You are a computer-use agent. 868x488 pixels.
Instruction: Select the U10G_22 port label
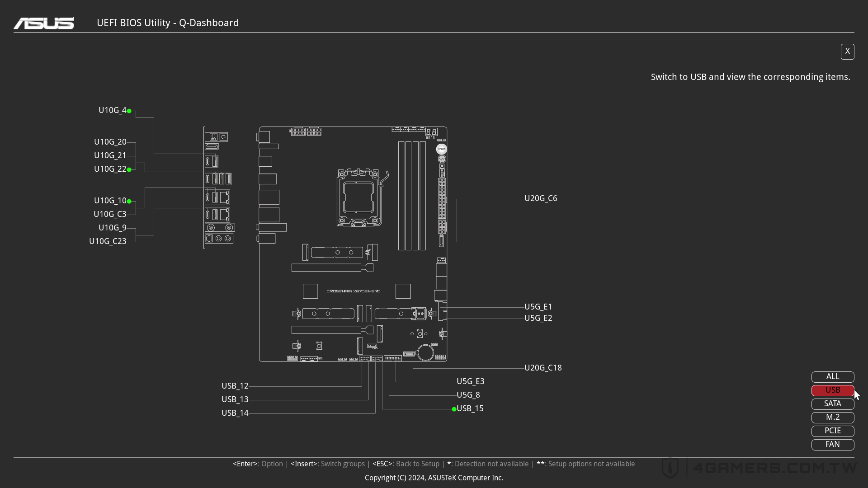pyautogui.click(x=110, y=169)
